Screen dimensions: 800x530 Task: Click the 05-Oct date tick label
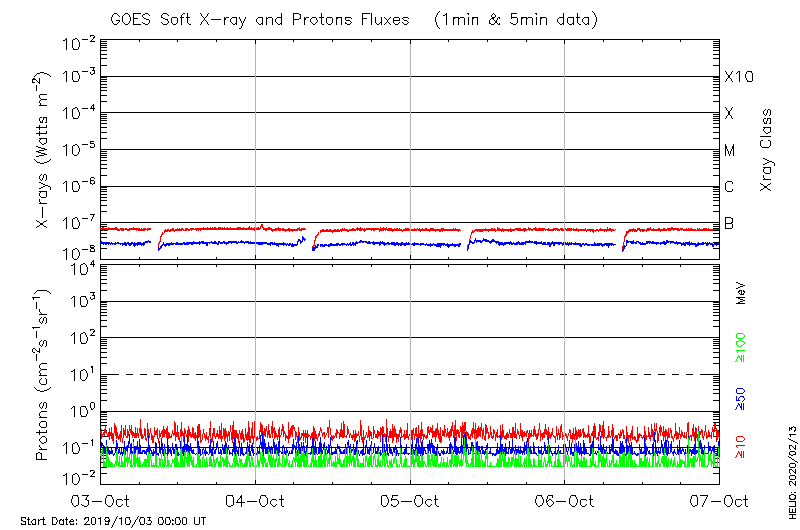(x=410, y=500)
